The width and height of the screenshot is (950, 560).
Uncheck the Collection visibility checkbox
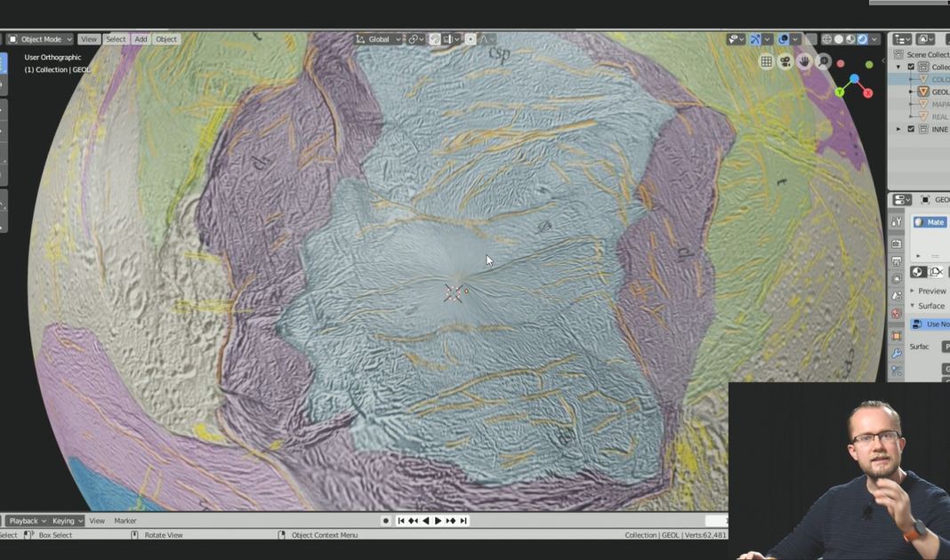[911, 67]
